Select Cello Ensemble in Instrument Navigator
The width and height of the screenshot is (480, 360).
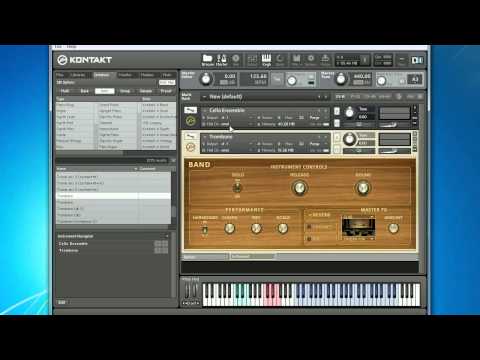pos(73,244)
